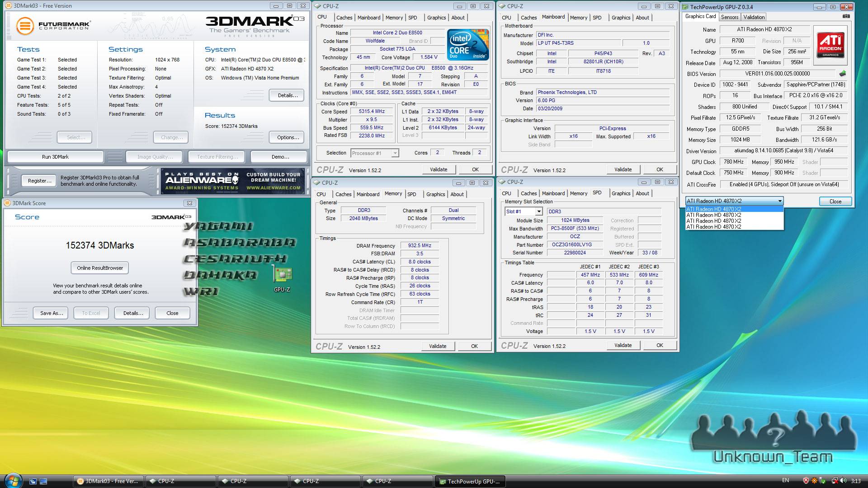The width and height of the screenshot is (868, 488).
Task: Click the GPU-Z screenshot camera icon
Action: 846,16
